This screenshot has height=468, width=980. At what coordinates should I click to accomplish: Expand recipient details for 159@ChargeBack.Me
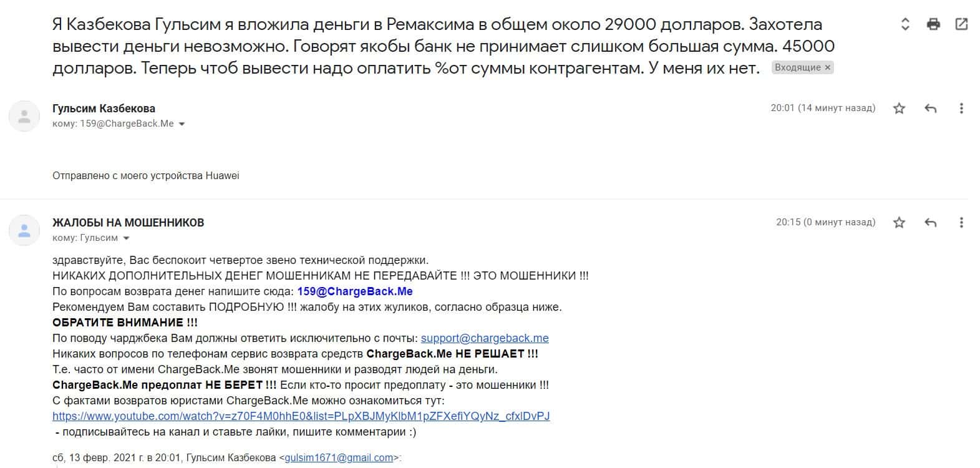tap(182, 124)
